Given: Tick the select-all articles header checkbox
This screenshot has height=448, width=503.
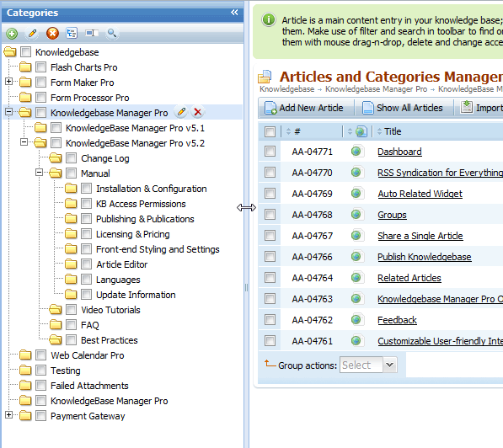Looking at the screenshot, I should click(270, 131).
